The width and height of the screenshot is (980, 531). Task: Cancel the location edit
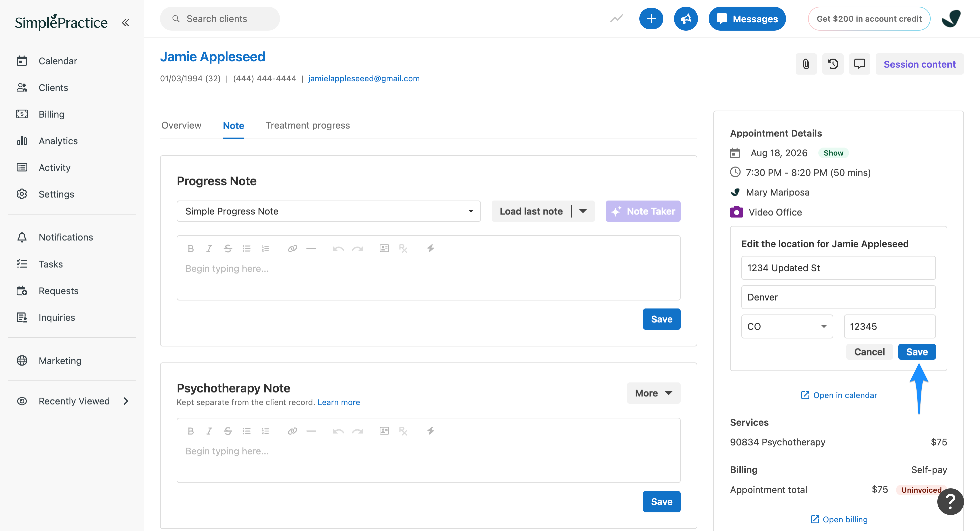869,351
